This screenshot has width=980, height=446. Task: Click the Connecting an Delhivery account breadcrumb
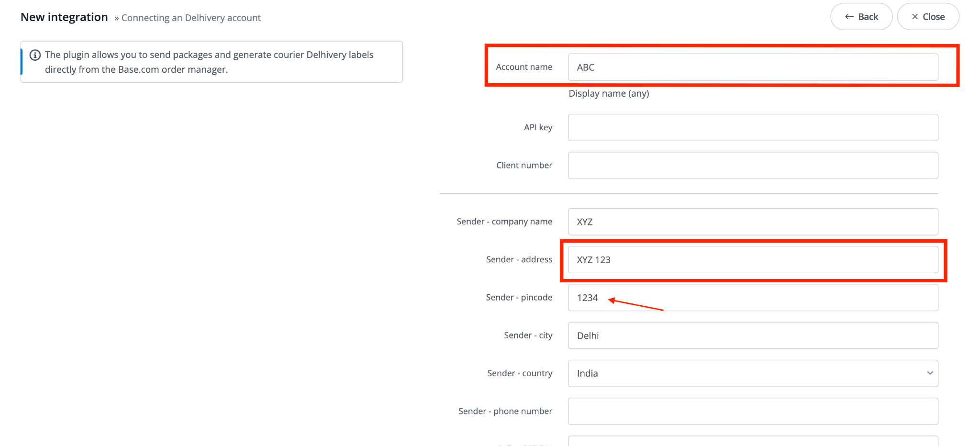191,18
